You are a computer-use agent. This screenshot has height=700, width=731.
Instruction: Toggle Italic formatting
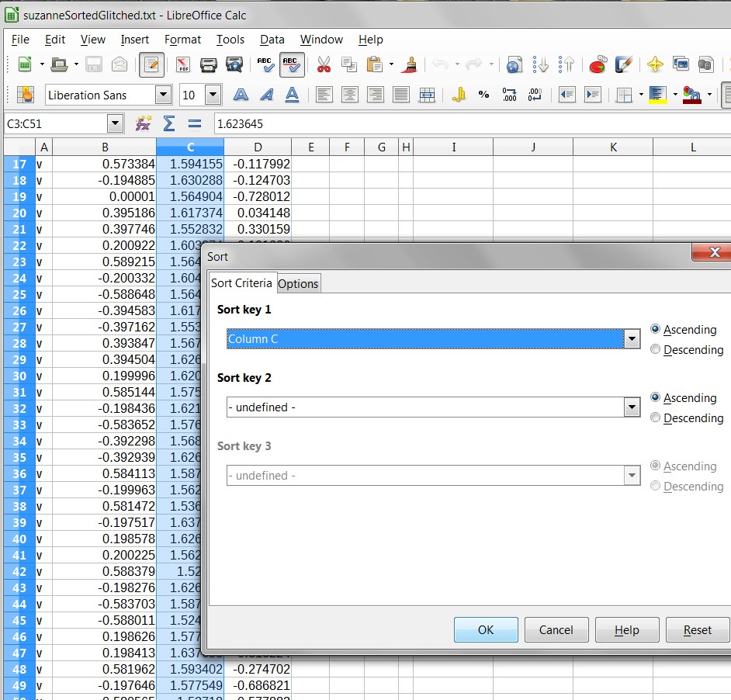(266, 95)
